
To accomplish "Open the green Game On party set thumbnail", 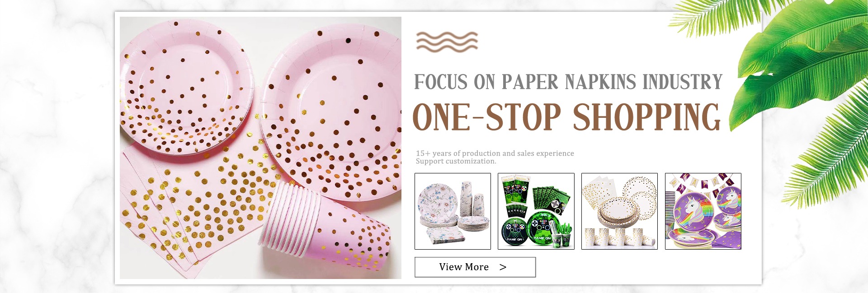I will [x=536, y=211].
